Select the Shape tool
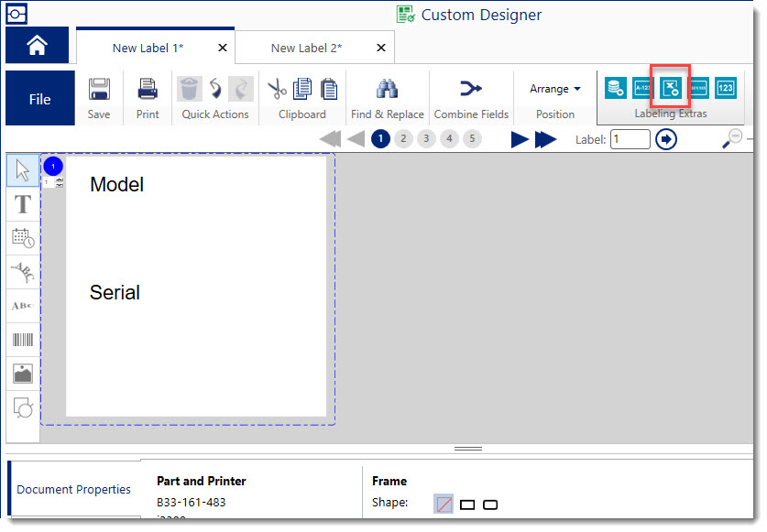Viewport: 767px width, 532px height. click(x=23, y=407)
